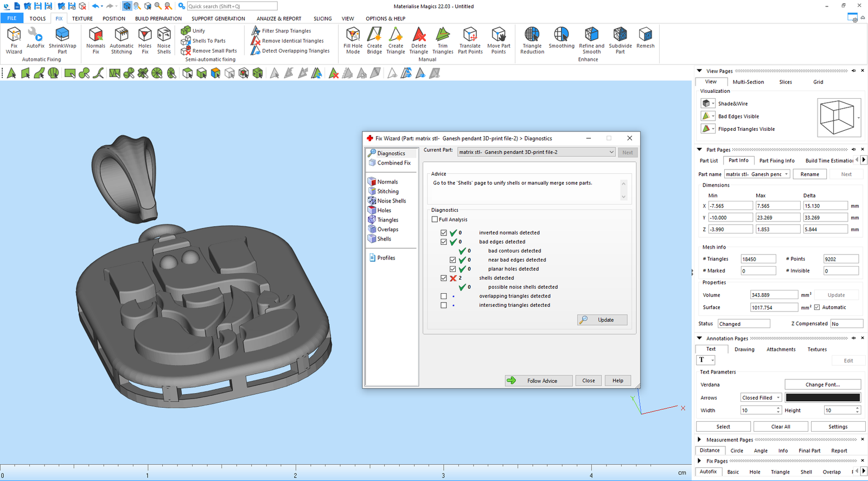This screenshot has height=481, width=868.
Task: Run AutoFix on the part
Action: pos(35,38)
